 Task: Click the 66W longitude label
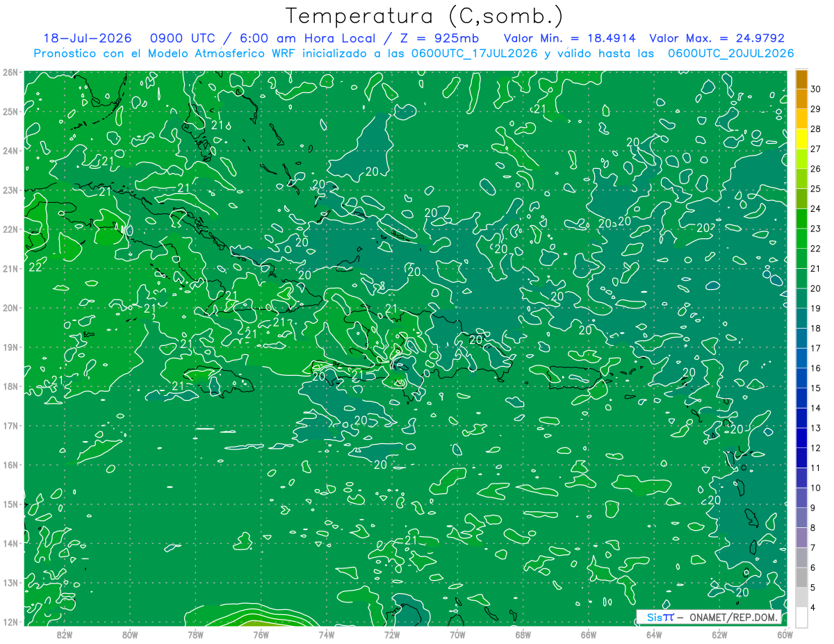589,634
